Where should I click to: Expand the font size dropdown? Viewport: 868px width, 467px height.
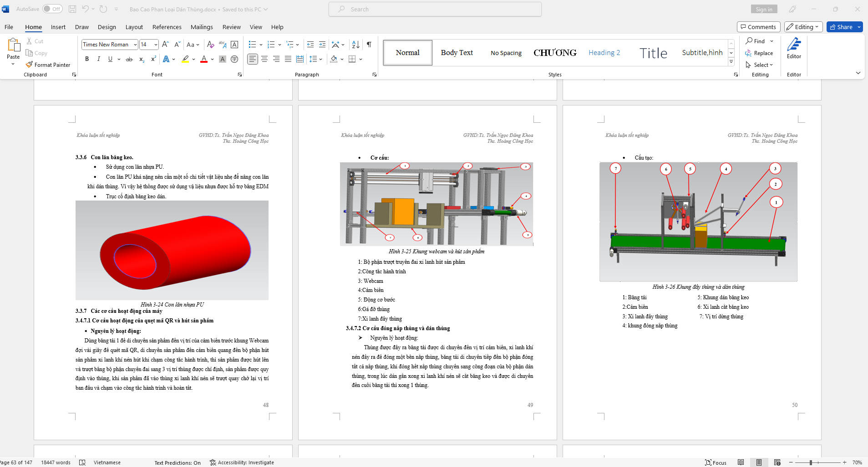tap(156, 45)
